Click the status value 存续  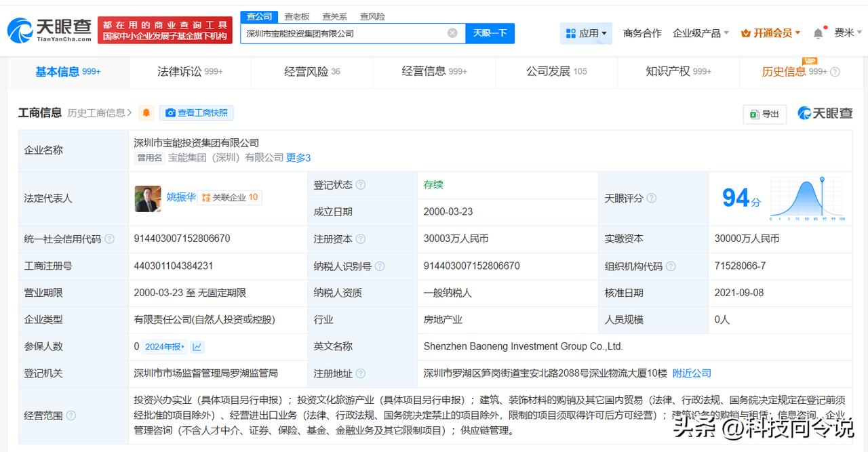click(433, 184)
